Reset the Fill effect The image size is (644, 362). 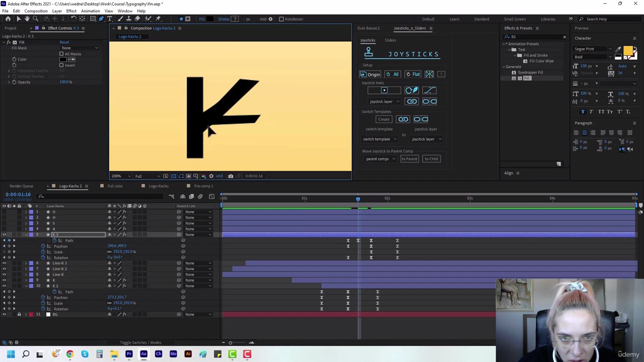point(64,42)
